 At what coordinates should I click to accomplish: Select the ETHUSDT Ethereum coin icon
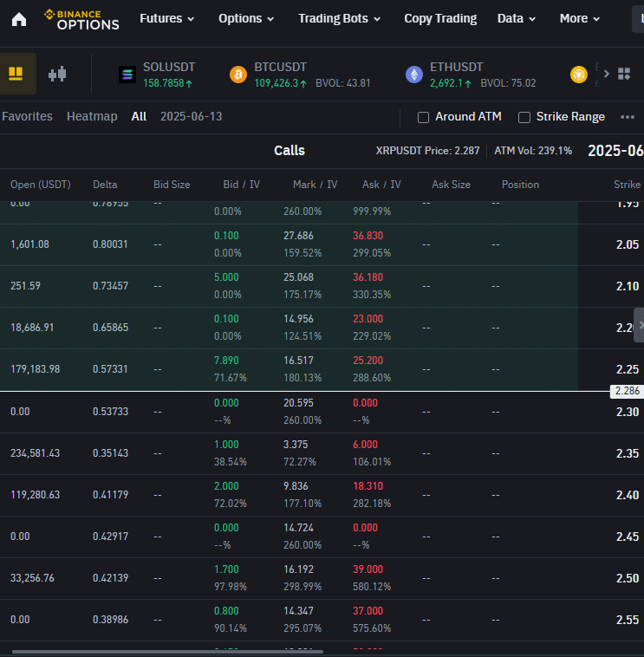point(414,75)
